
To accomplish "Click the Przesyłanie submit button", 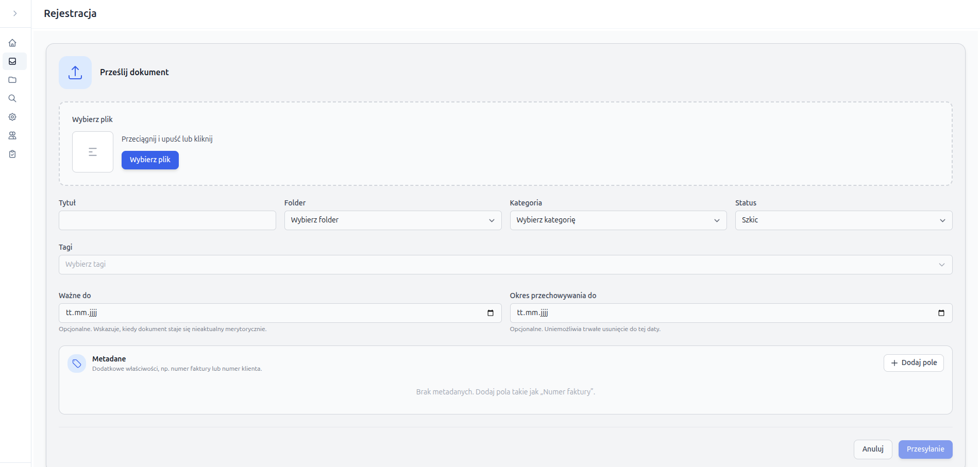I will (925, 449).
